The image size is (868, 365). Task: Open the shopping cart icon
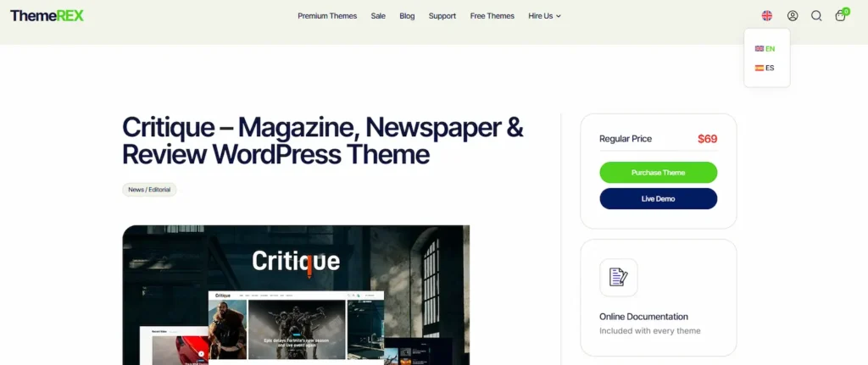841,15
